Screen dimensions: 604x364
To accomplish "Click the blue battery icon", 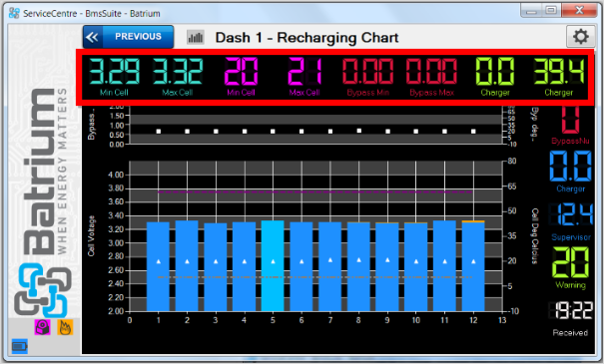I will pyautogui.click(x=20, y=347).
